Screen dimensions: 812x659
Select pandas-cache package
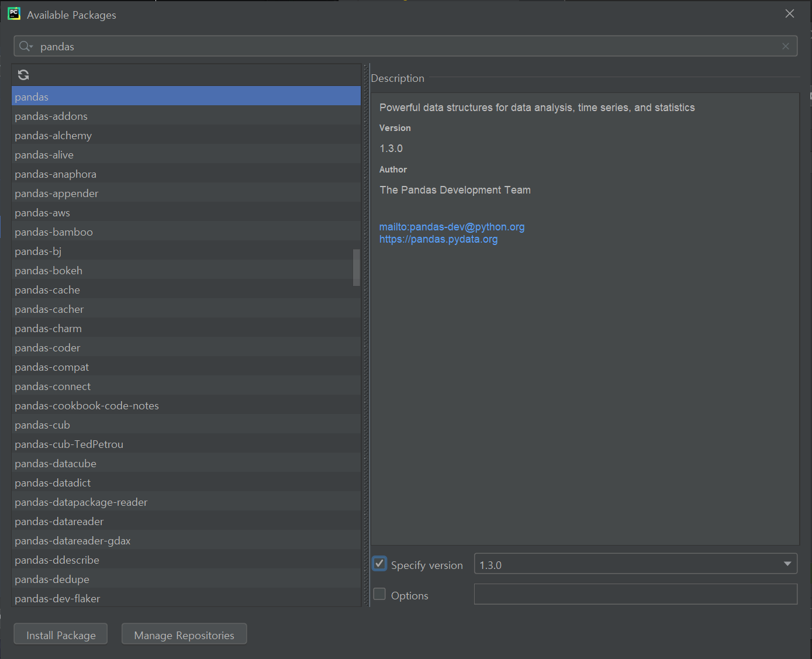186,289
